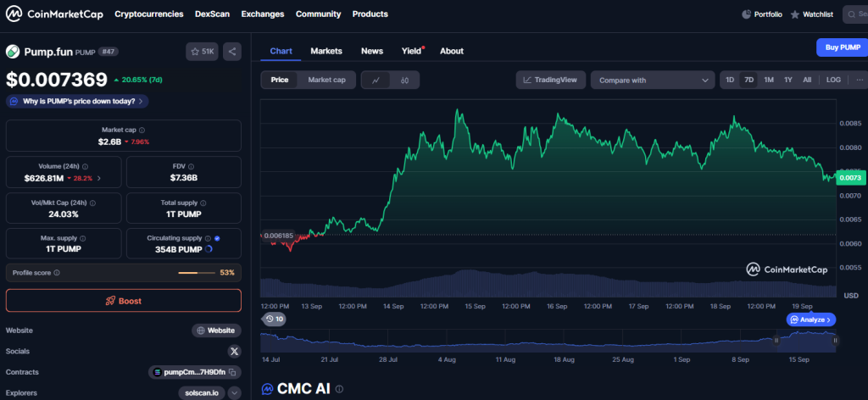Click Volume (24h) info icon
The width and height of the screenshot is (868, 400).
pos(85,166)
